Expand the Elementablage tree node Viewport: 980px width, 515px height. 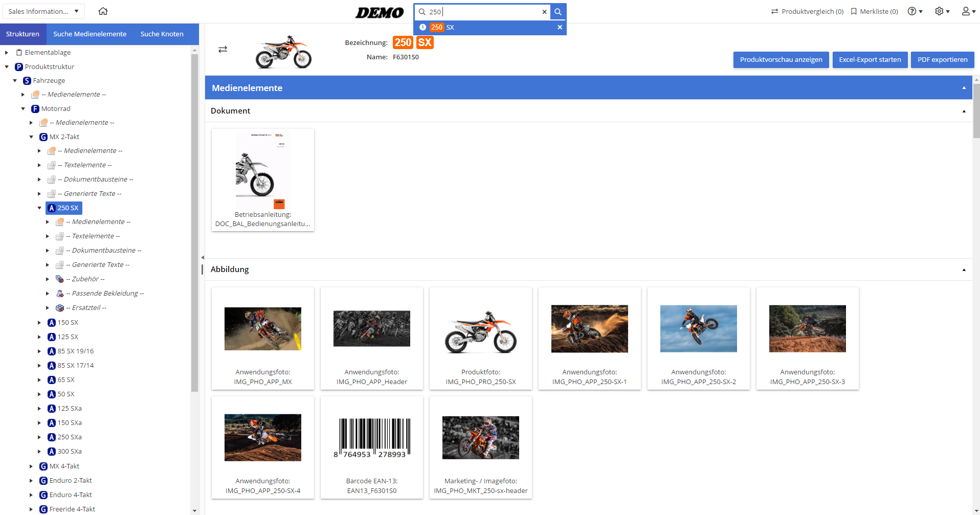7,53
